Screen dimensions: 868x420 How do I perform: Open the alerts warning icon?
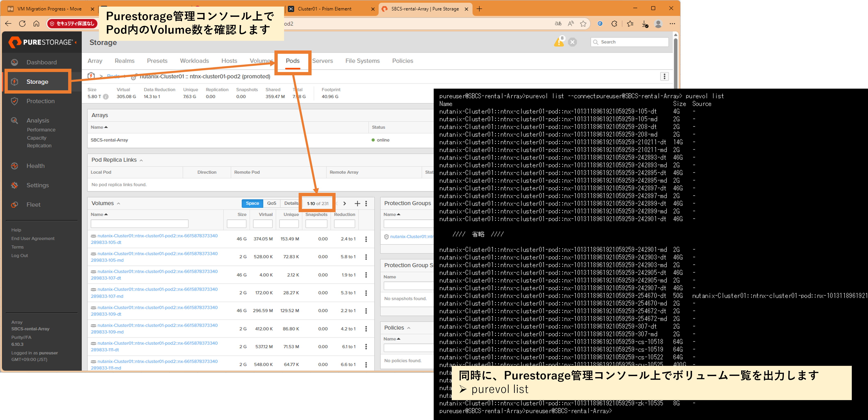coord(559,42)
